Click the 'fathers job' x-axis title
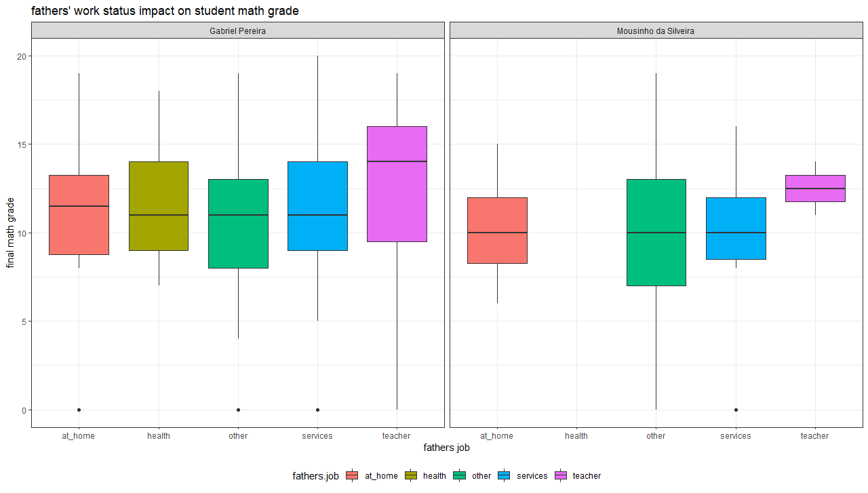The width and height of the screenshot is (868, 493). [x=447, y=448]
